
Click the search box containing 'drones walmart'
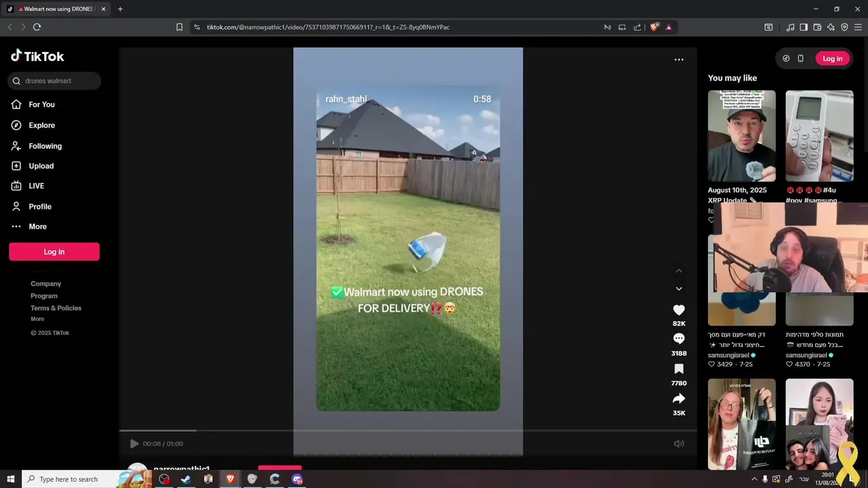tap(54, 81)
